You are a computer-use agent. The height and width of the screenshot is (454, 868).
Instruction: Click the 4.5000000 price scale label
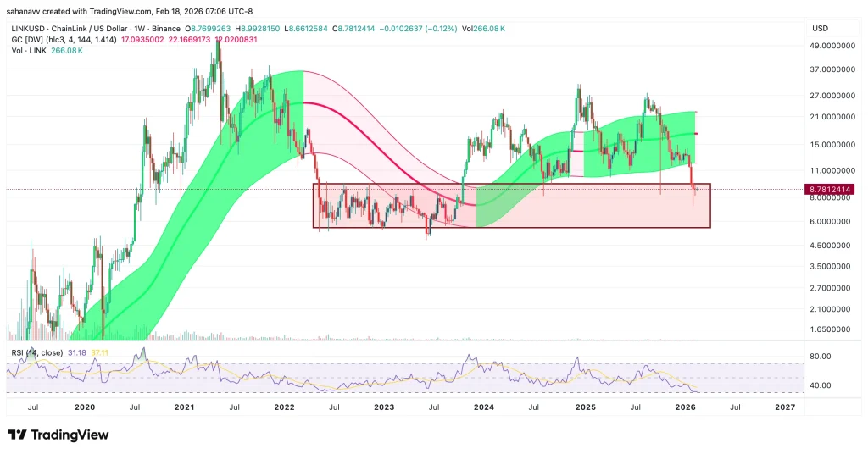coord(833,246)
